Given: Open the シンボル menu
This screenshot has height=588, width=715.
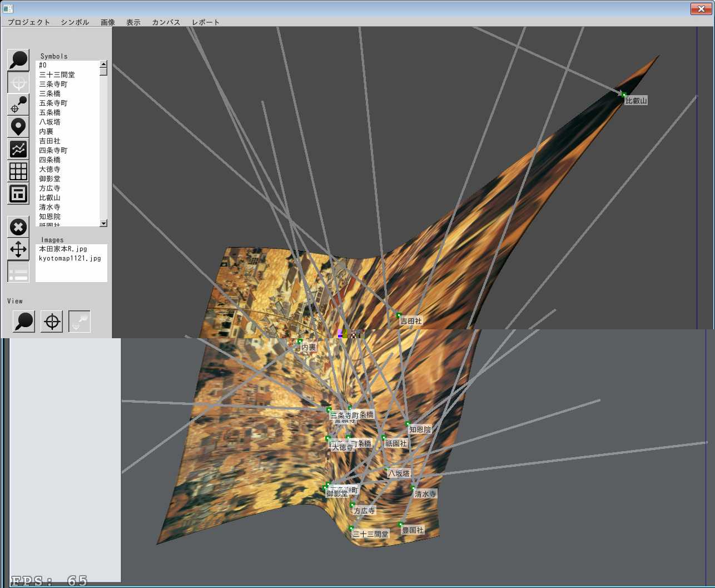Looking at the screenshot, I should click(75, 22).
